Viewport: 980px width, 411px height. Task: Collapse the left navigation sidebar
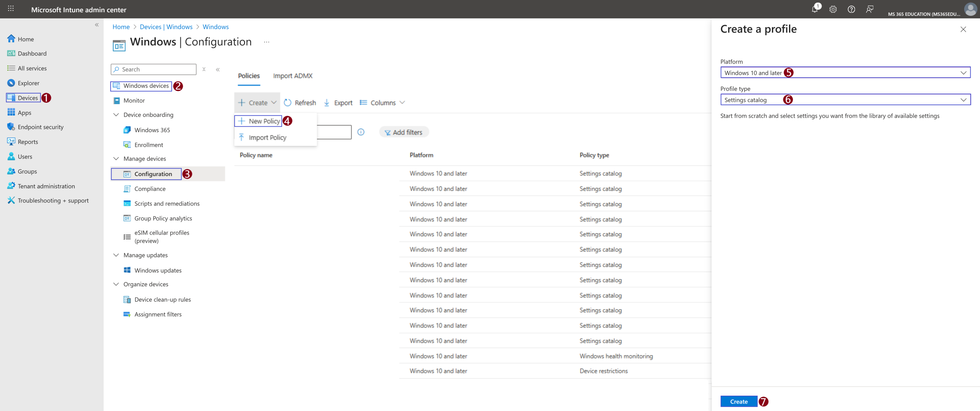[97, 25]
